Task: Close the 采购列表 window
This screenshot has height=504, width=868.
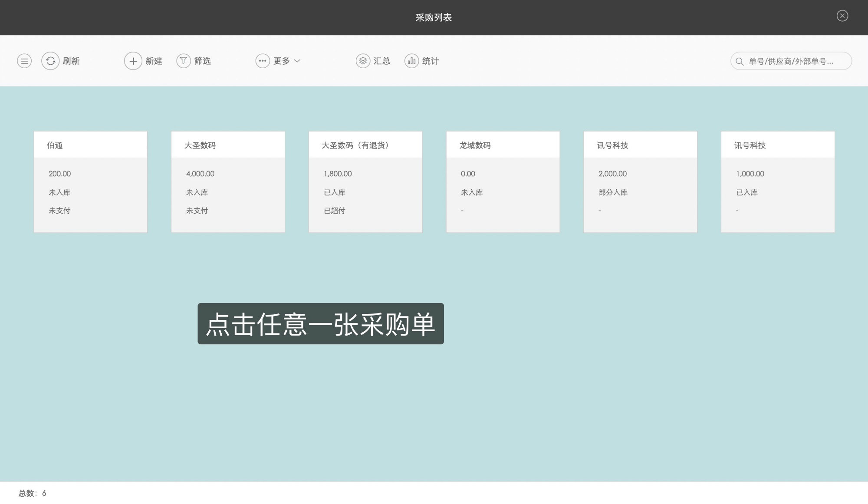Action: click(842, 16)
